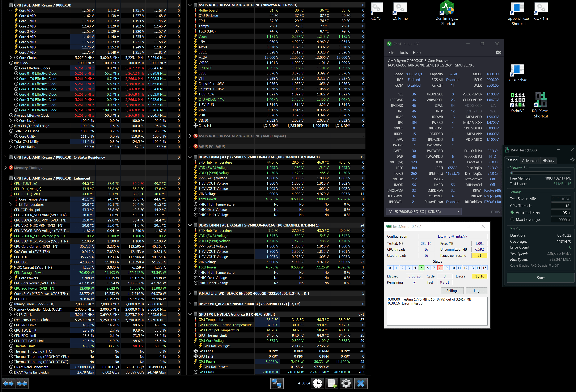Expand the Memory Timings sensor group

pos(5,168)
